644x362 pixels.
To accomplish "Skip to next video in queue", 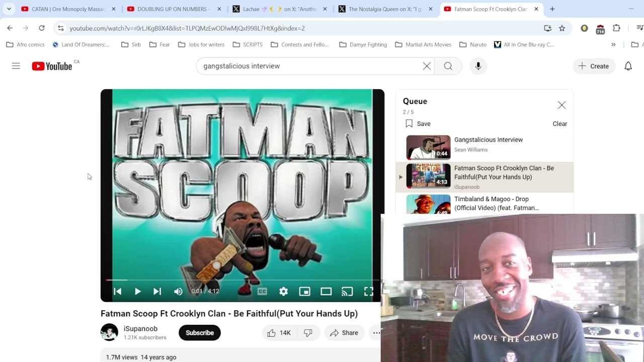I will [157, 291].
